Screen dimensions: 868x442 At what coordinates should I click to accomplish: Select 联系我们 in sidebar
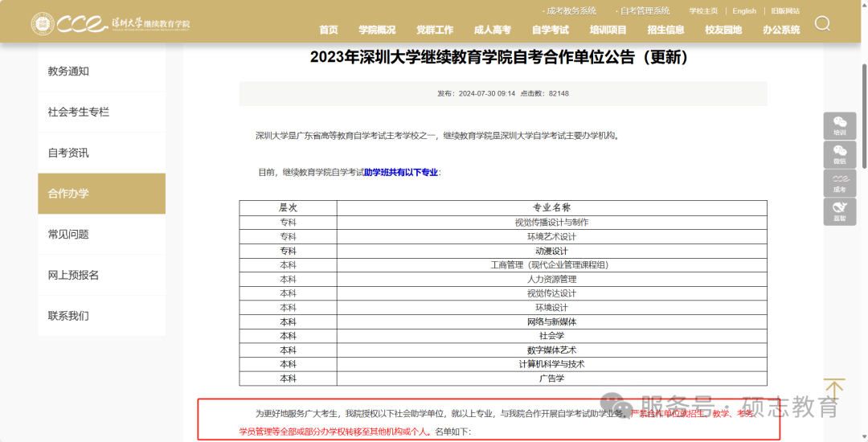(101, 316)
